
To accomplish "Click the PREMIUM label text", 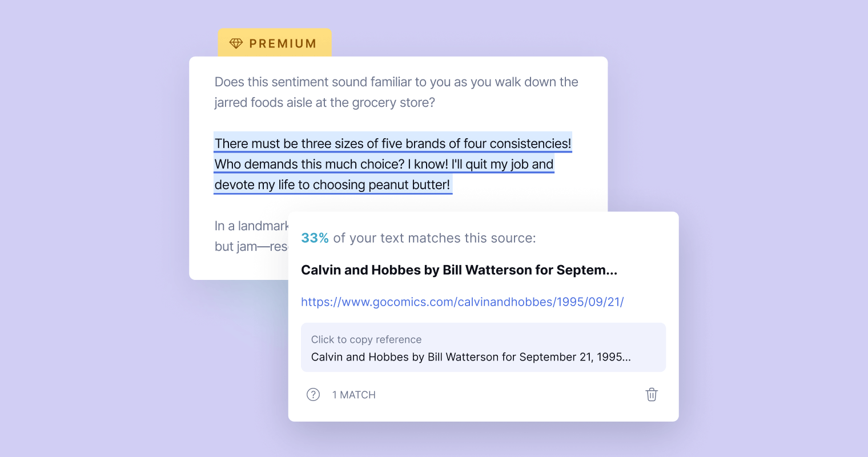I will click(283, 43).
